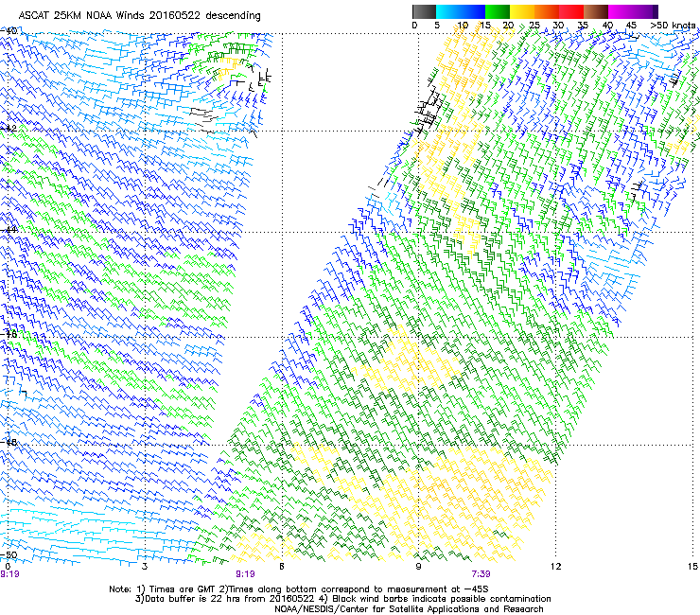Click the red 30-35 knots legend swatch
The width and height of the screenshot is (700, 615).
tap(571, 11)
